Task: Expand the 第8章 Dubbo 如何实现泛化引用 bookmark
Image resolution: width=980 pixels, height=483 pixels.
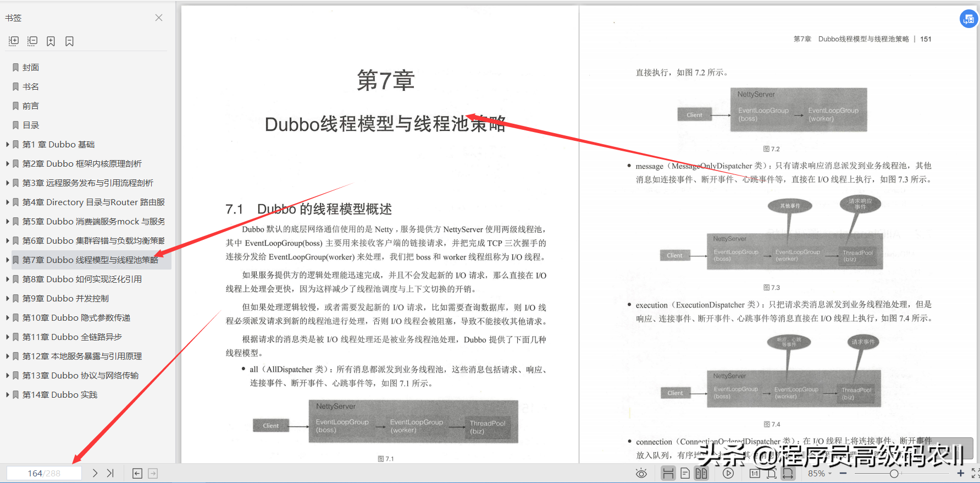Action: [x=8, y=279]
